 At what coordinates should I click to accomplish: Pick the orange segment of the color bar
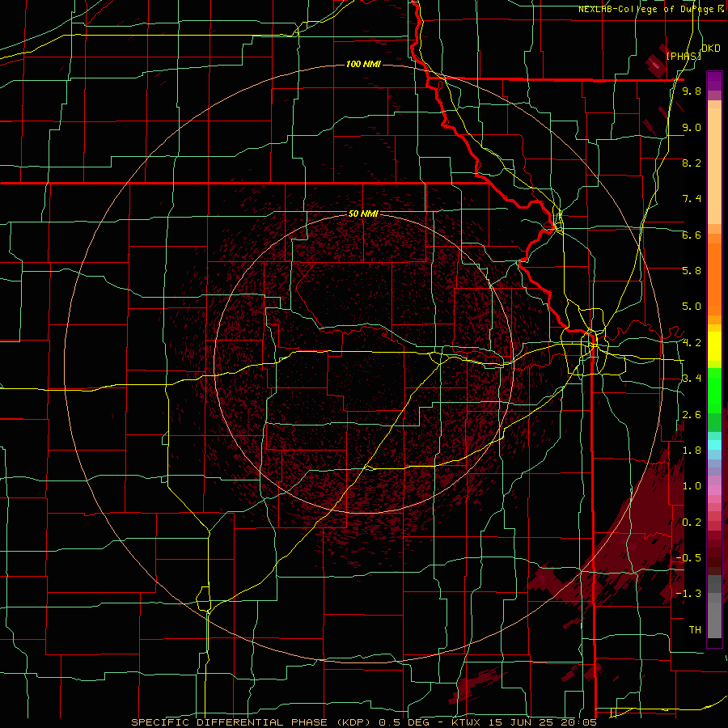click(x=714, y=280)
